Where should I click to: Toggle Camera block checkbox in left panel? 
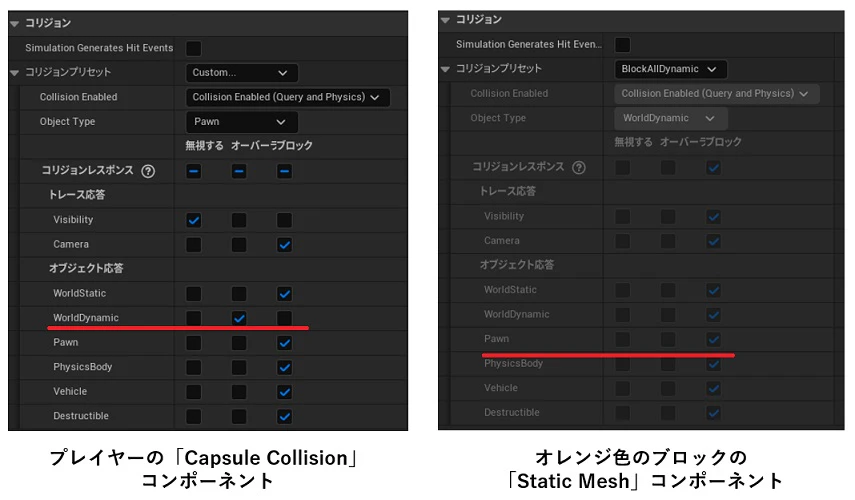tap(284, 245)
